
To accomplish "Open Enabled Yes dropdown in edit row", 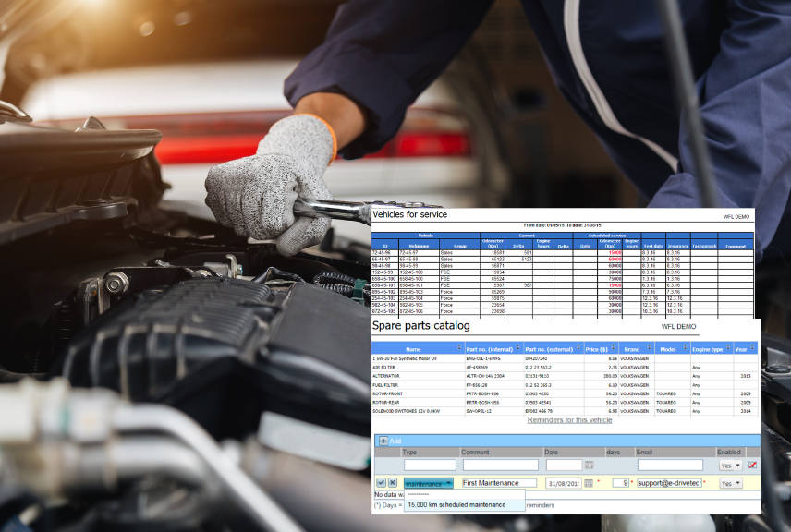I will click(x=731, y=483).
